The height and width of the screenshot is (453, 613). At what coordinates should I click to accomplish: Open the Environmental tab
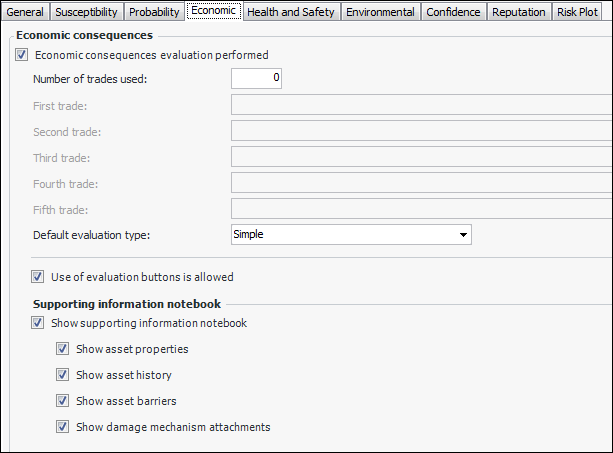(x=380, y=12)
